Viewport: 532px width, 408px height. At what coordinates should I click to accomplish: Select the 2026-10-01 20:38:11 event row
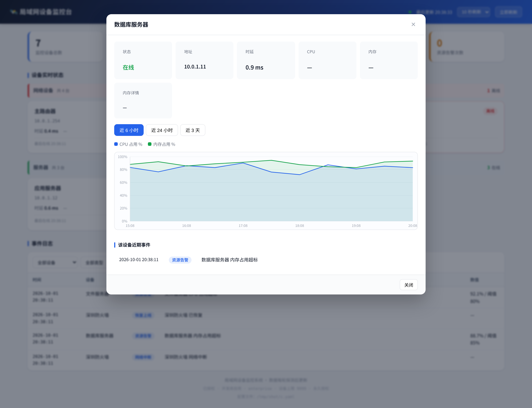click(x=266, y=260)
